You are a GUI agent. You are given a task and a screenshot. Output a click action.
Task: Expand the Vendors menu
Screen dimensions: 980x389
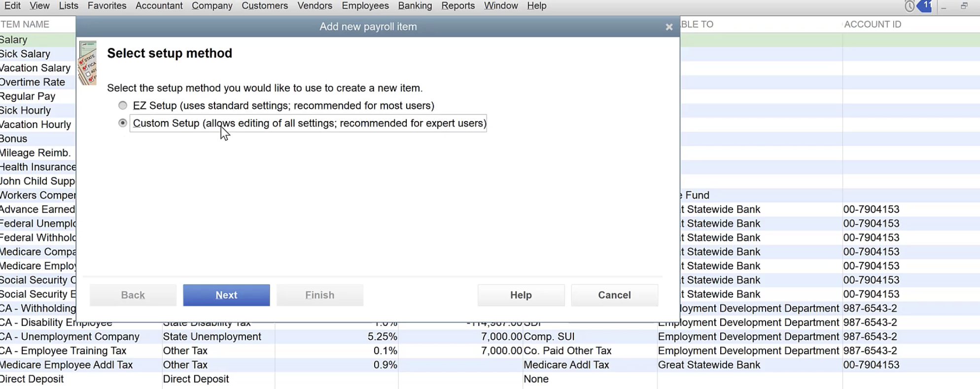[315, 6]
